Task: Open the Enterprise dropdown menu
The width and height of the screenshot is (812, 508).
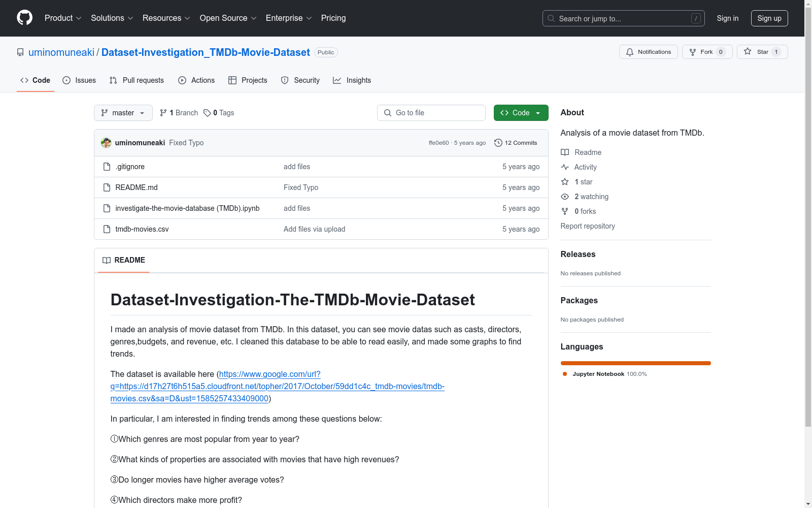Action: tap(289, 18)
